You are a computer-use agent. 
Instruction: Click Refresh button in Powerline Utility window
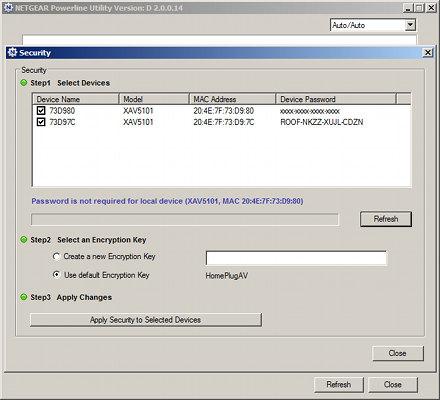(339, 385)
